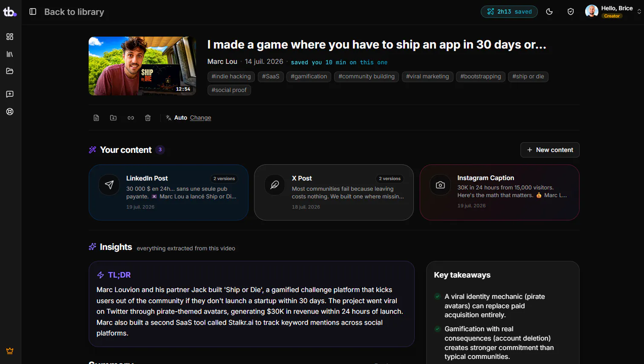
Task: Select the #SaaS tag
Action: (x=271, y=77)
